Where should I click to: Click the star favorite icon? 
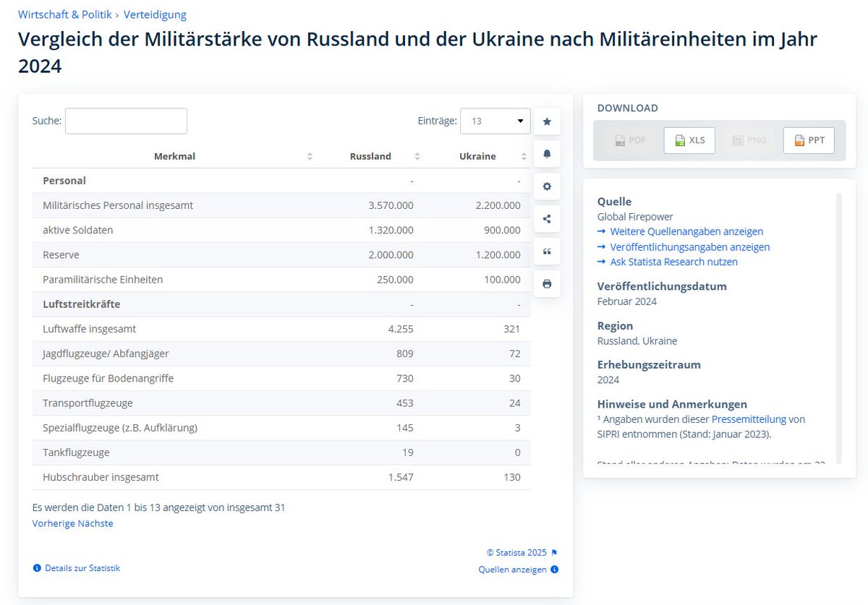click(x=547, y=121)
